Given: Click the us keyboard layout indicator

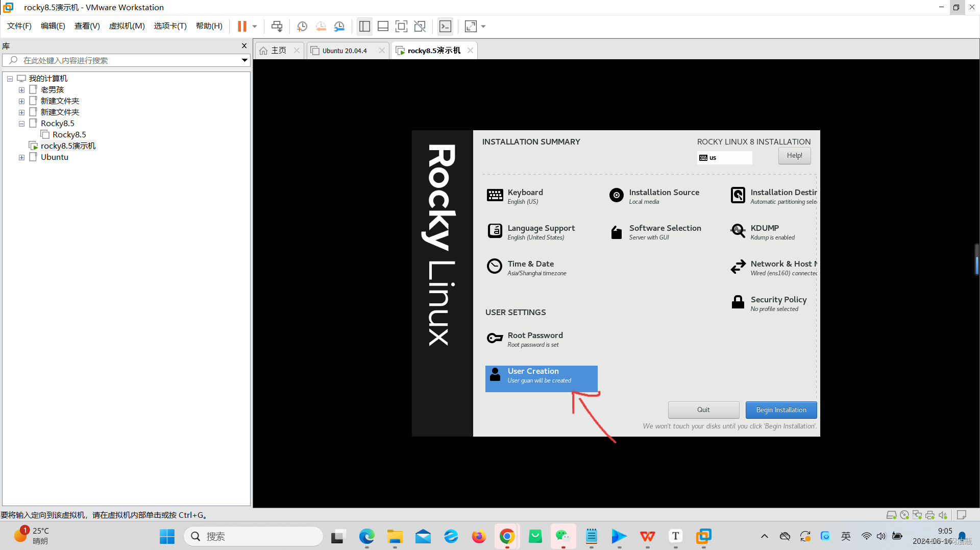Looking at the screenshot, I should pyautogui.click(x=724, y=158).
